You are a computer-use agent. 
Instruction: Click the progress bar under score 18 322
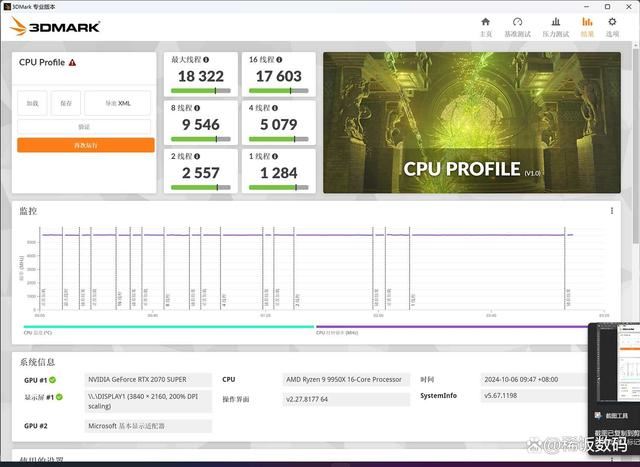click(x=201, y=91)
